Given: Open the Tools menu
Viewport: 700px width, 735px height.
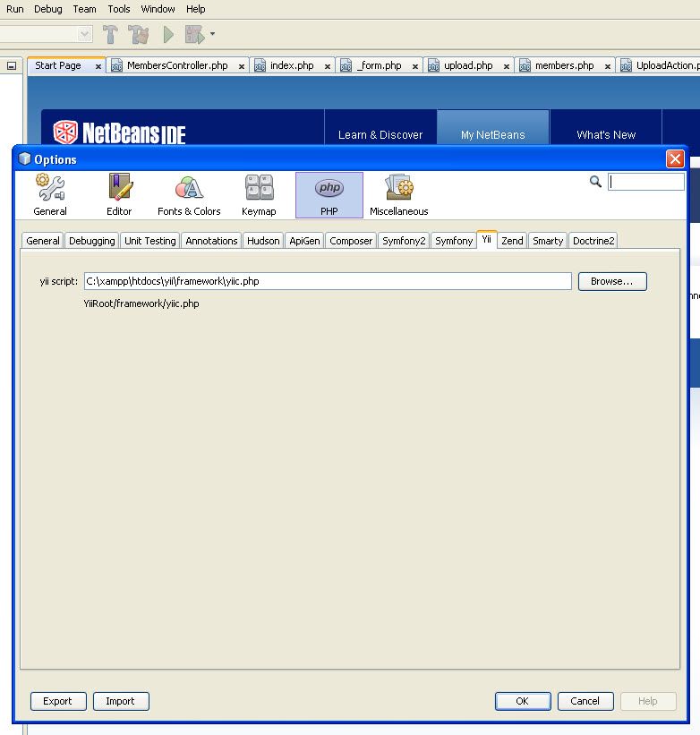Looking at the screenshot, I should click(x=118, y=9).
